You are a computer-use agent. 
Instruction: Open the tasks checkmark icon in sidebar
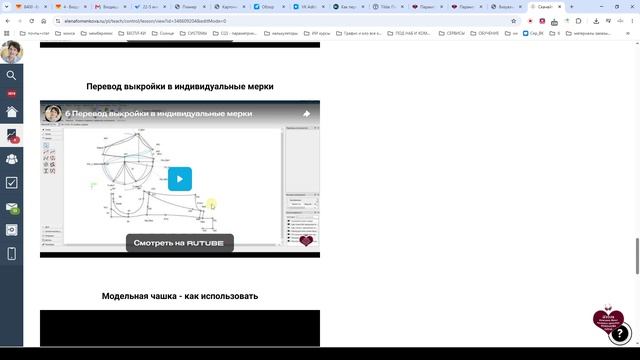click(x=11, y=182)
